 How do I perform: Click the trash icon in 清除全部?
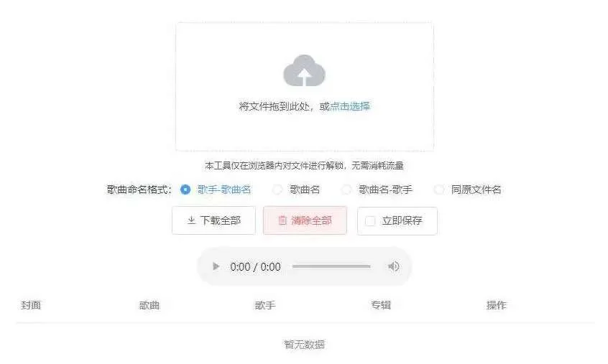(x=282, y=220)
